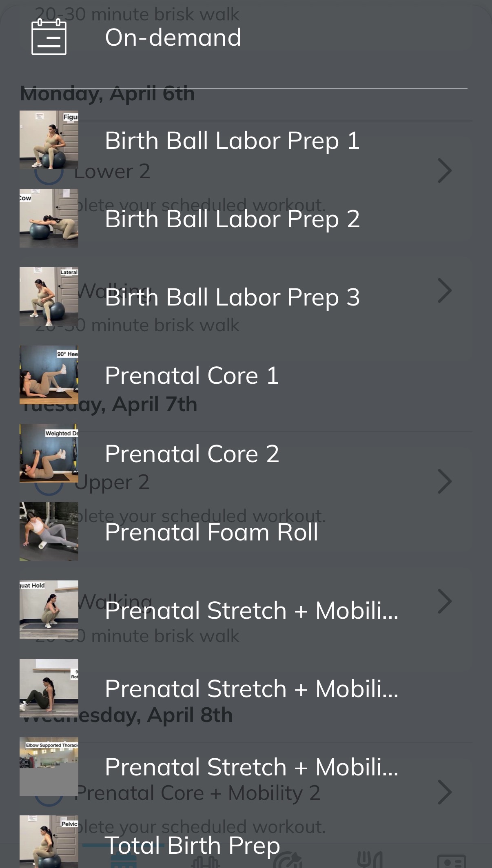Image resolution: width=492 pixels, height=868 pixels.
Task: Open Prenatal Core + Mobility 2 chevron
Action: [445, 793]
